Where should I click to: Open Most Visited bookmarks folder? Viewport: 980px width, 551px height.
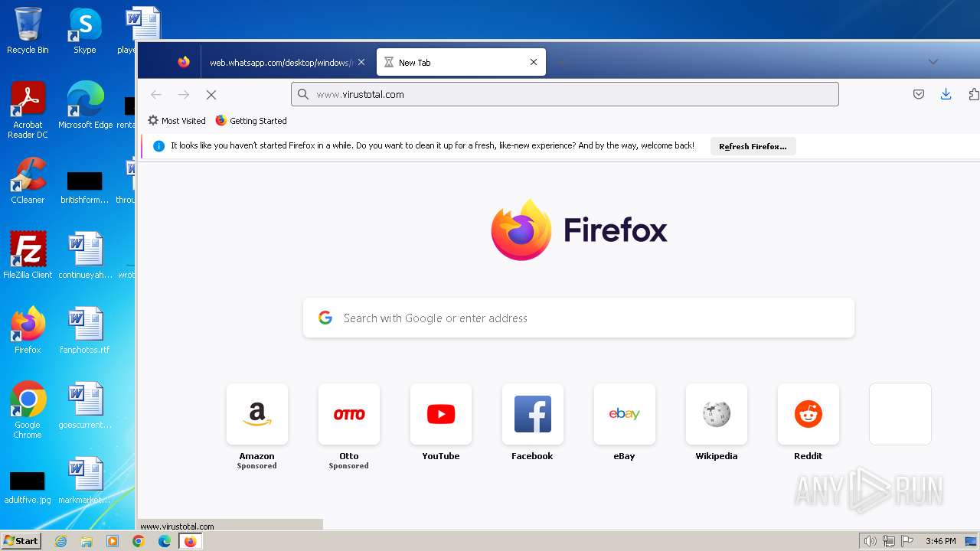point(177,121)
